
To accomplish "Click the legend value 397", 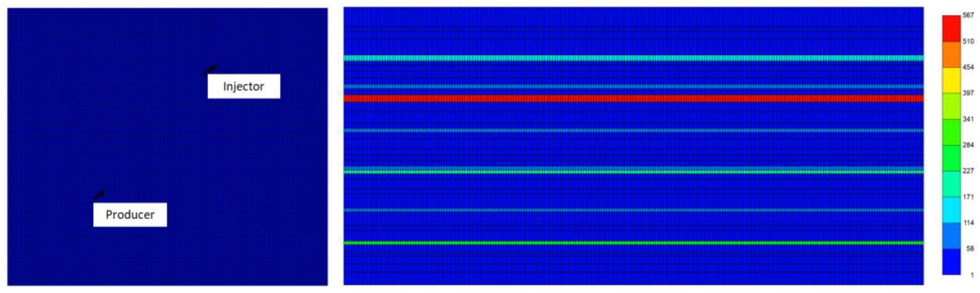I will (968, 93).
